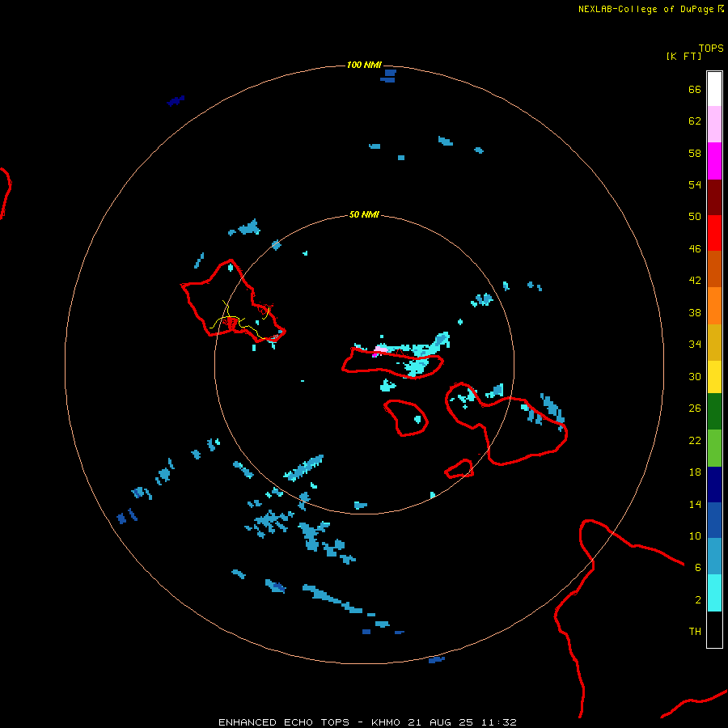The height and width of the screenshot is (728, 728).
Task: Click the TH legend label
Action: (x=695, y=631)
